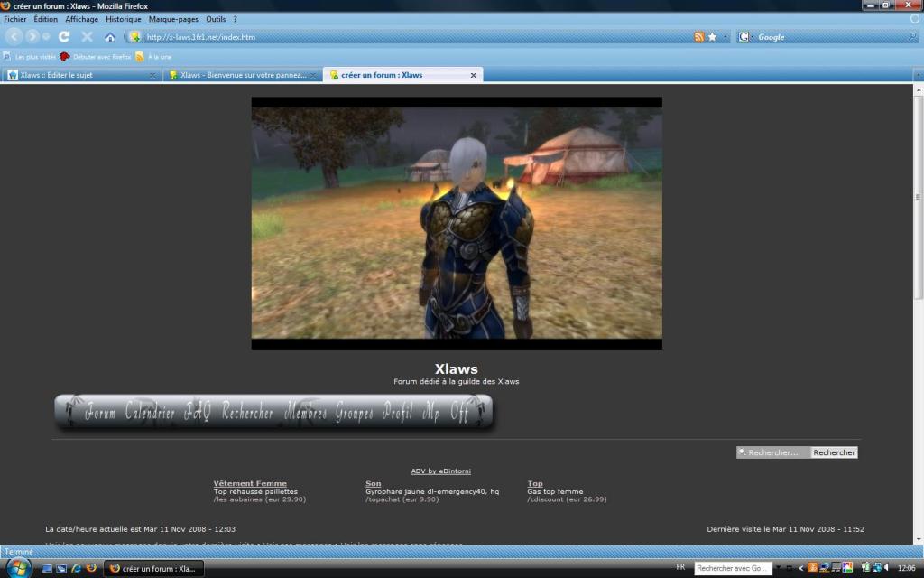
Task: Click the 12:06 taskbar clock
Action: [x=906, y=568]
